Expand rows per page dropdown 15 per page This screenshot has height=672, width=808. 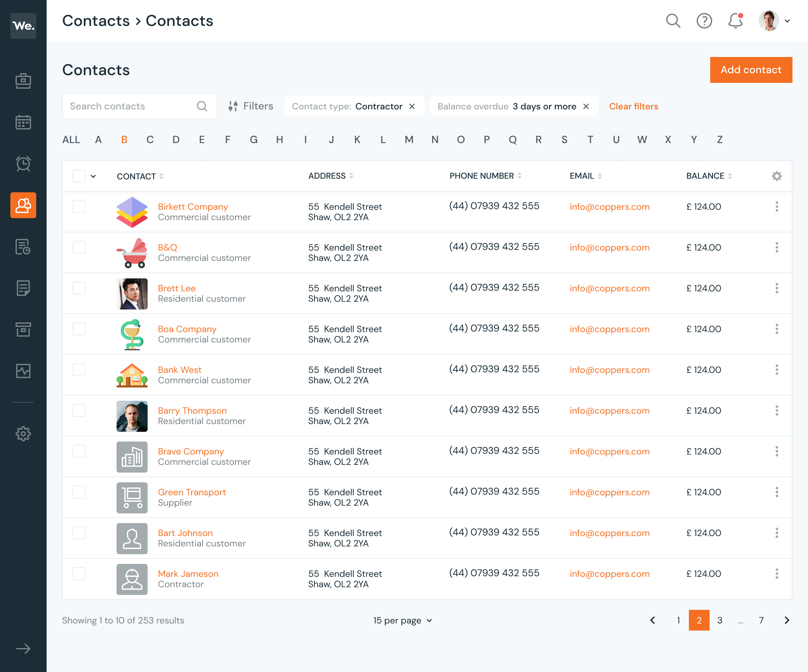[x=403, y=620]
